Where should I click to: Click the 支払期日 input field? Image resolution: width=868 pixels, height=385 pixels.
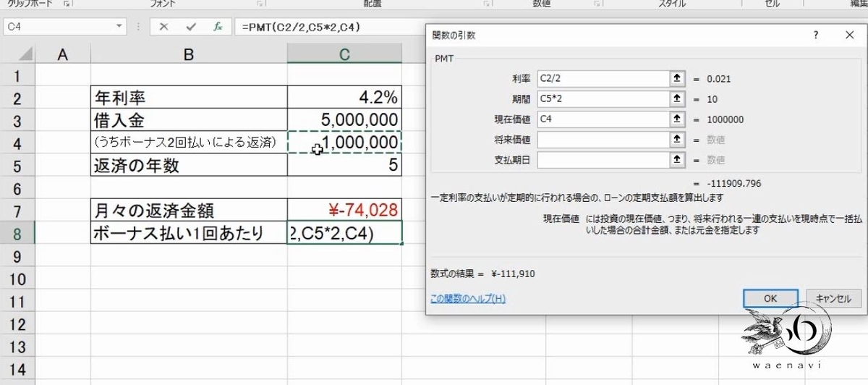coord(604,160)
